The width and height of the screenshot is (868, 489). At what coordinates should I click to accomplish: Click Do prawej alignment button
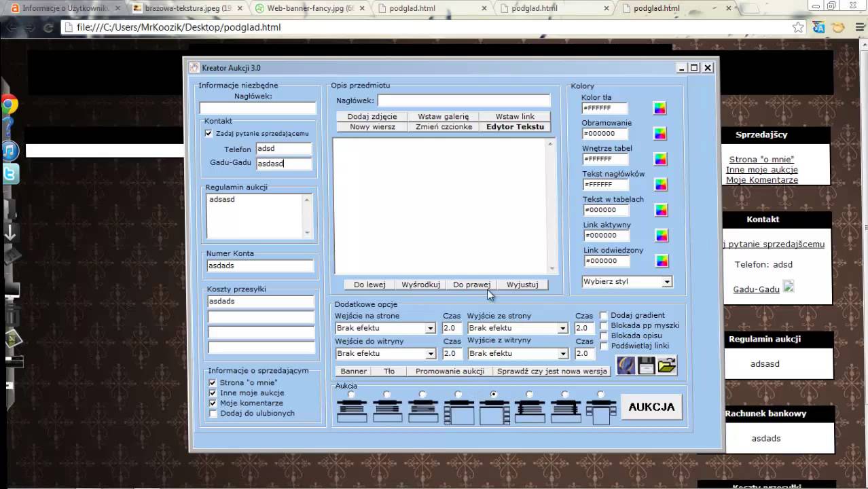(x=471, y=285)
